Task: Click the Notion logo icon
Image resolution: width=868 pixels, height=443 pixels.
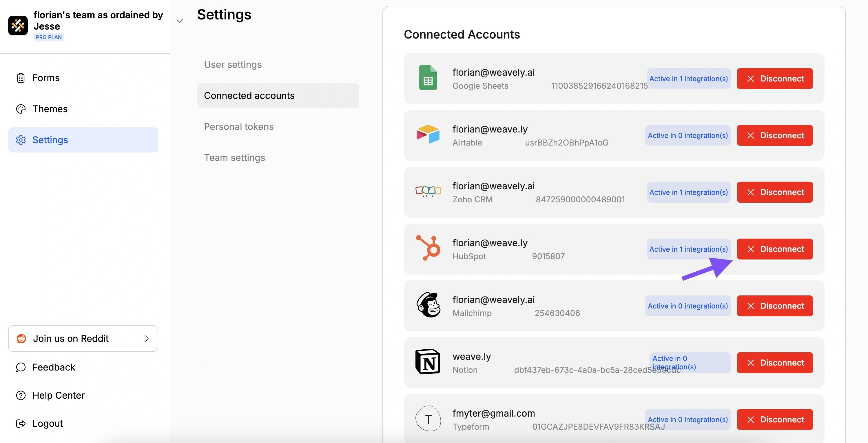Action: (x=428, y=362)
